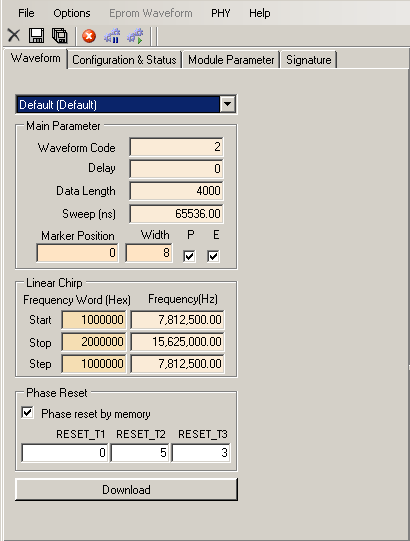The height and width of the screenshot is (541, 410).
Task: Click the Delay input field
Action: [176, 169]
